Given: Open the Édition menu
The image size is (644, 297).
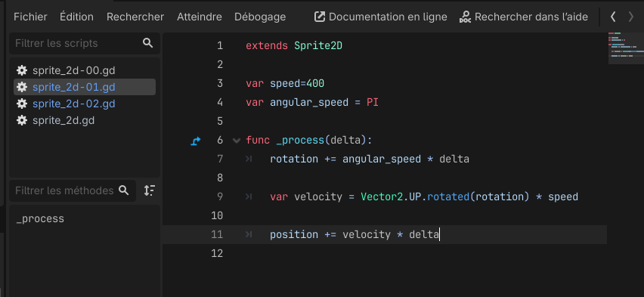Looking at the screenshot, I should pos(76,17).
